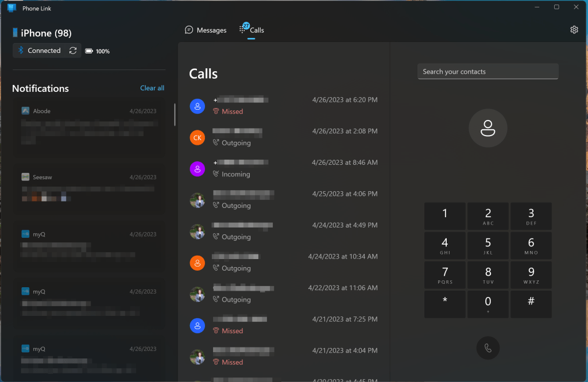Click the large contact placeholder avatar
588x382 pixels.
coord(488,128)
